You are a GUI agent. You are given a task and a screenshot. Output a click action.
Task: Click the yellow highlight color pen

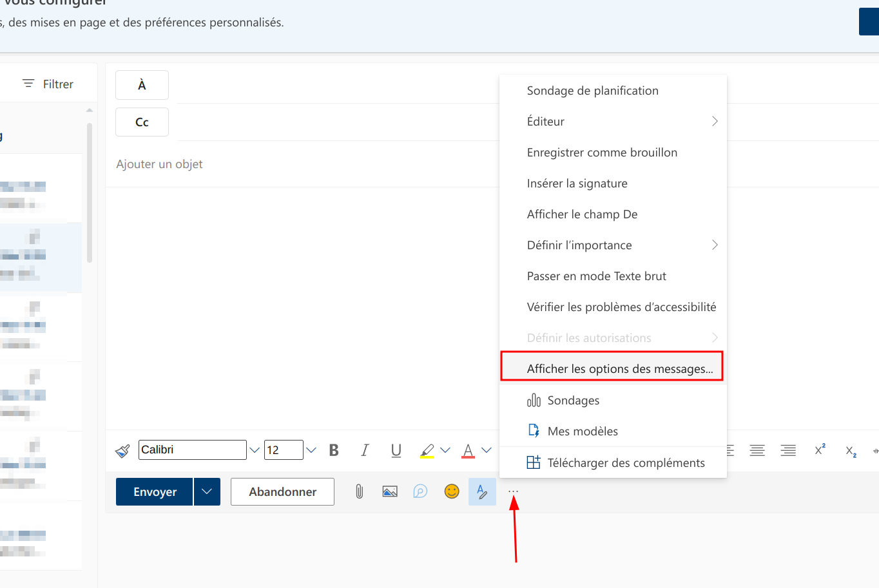pyautogui.click(x=427, y=450)
